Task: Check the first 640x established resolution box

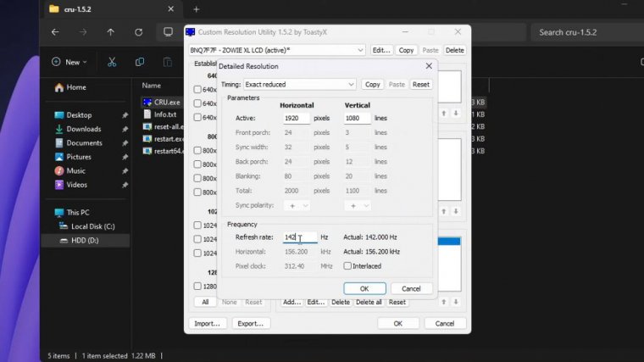Action: click(197, 89)
